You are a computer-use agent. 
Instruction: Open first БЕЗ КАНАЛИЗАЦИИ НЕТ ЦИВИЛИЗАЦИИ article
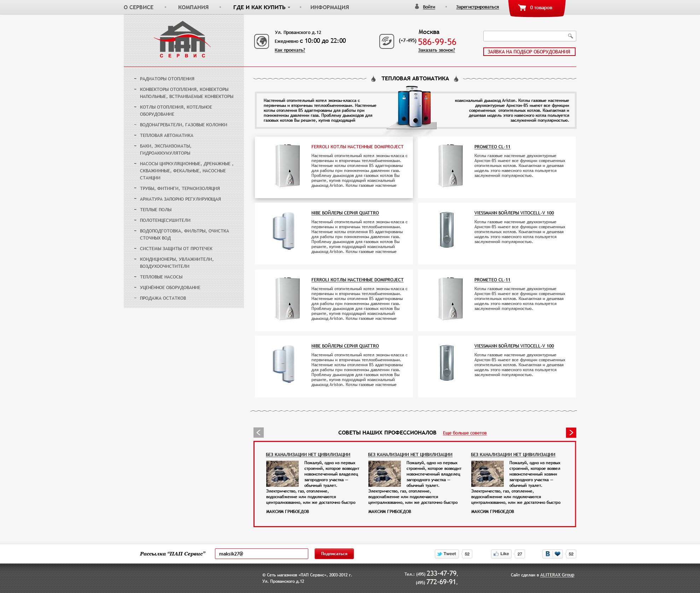click(308, 454)
